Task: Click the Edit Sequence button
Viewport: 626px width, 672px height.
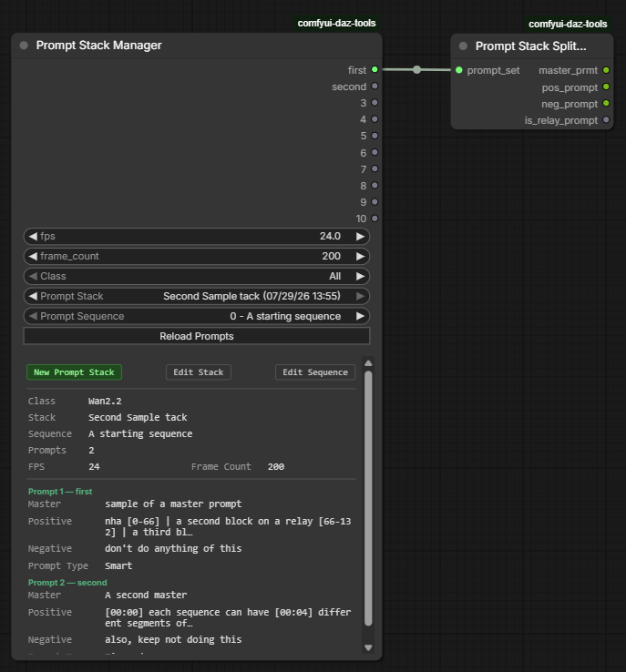Action: pyautogui.click(x=315, y=372)
